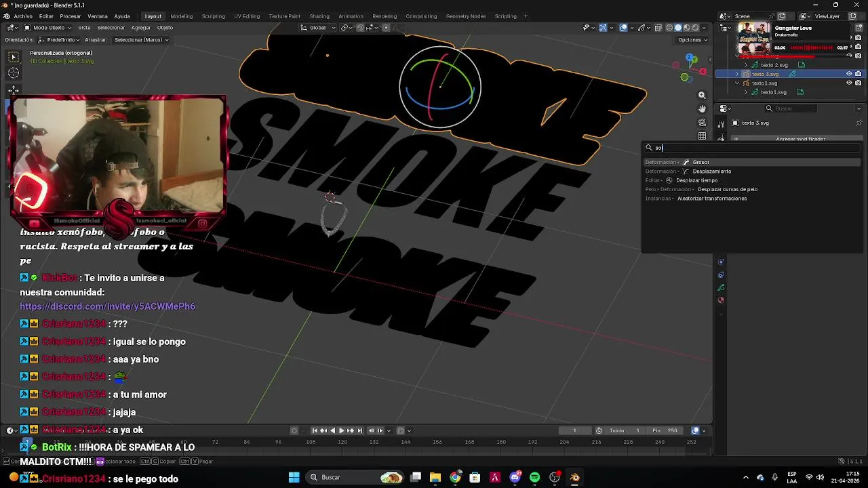The height and width of the screenshot is (488, 868).
Task: Open the object data properties tab icon
Action: click(721, 287)
